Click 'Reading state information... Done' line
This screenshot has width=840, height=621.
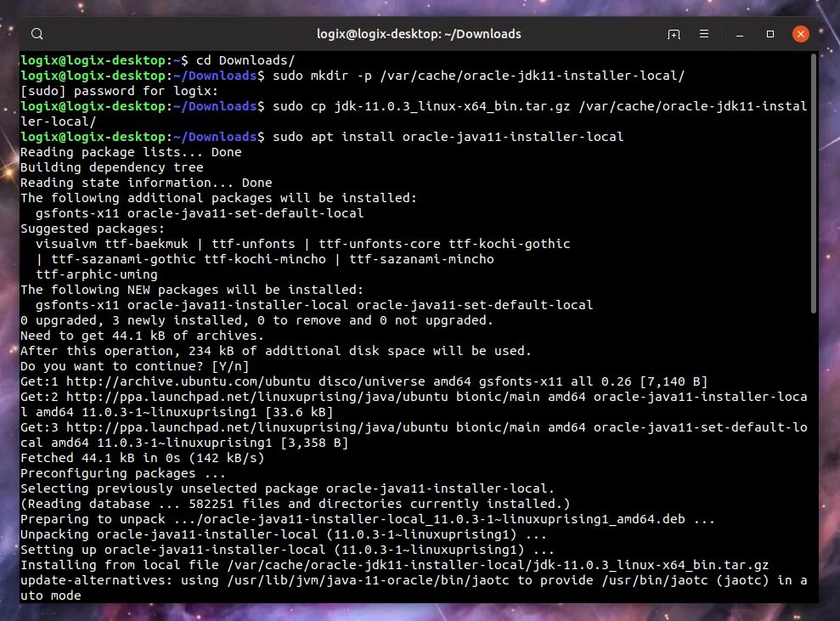[x=146, y=183]
